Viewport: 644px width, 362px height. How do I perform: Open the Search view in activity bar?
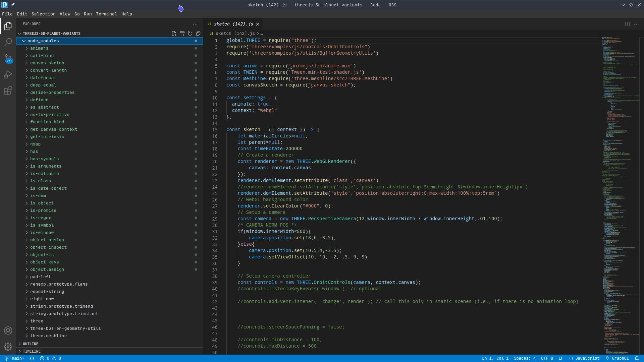point(8,42)
